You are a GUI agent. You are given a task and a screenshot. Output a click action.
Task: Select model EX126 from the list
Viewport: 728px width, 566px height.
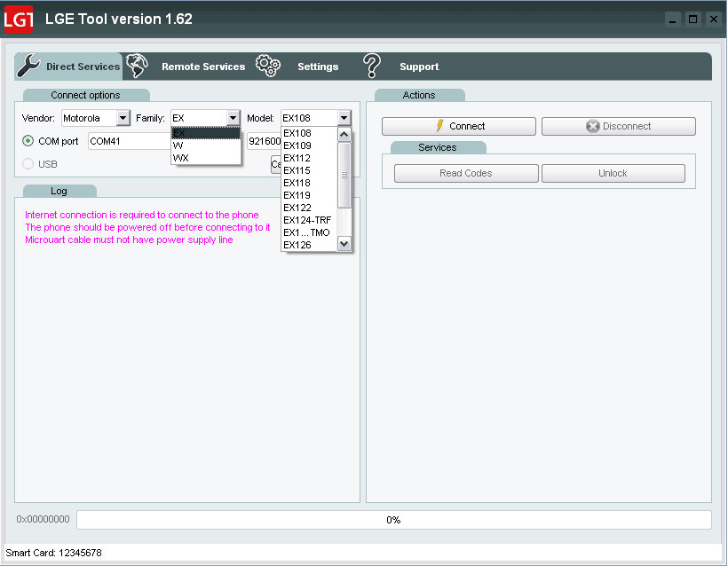point(309,245)
